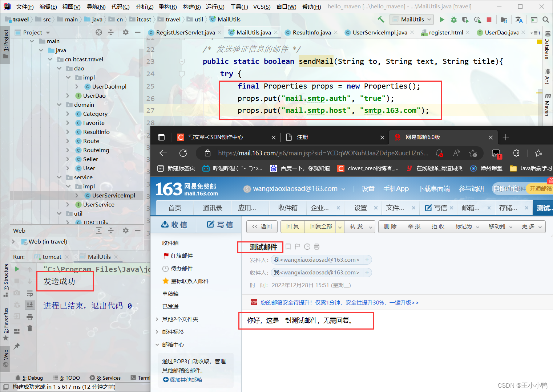Flag the 测试邮件 message
The height and width of the screenshot is (392, 553).
[298, 247]
